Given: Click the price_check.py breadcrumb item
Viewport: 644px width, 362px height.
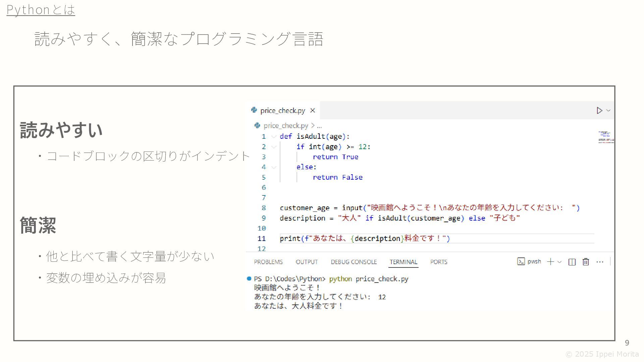Looking at the screenshot, I should [285, 126].
